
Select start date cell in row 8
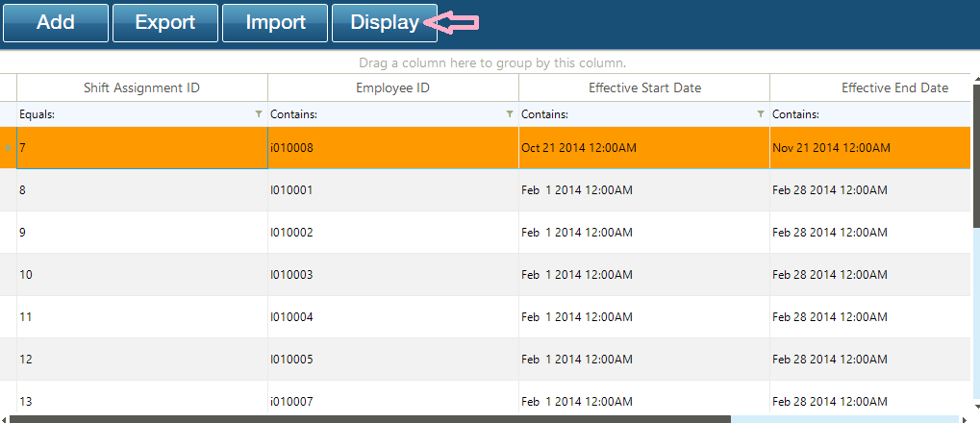coord(644,190)
